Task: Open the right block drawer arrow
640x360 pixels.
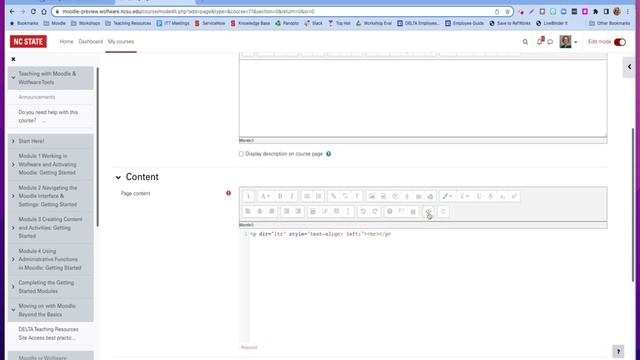Action: (x=629, y=67)
